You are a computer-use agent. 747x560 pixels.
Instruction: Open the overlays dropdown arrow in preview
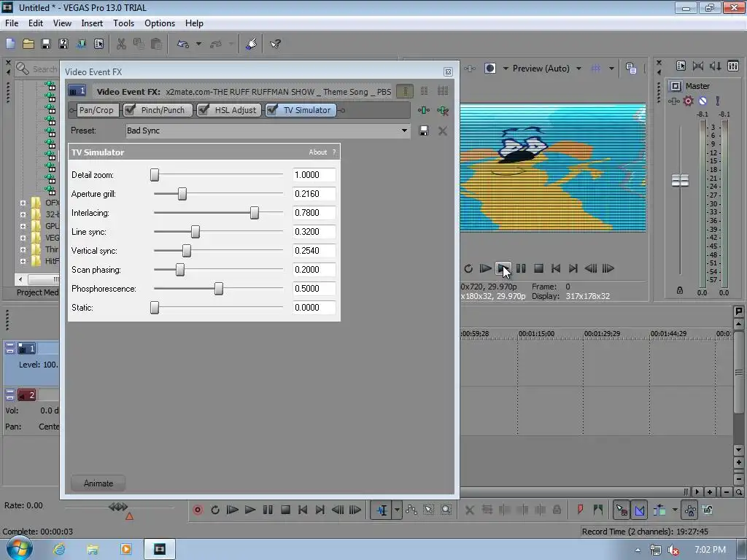611,69
